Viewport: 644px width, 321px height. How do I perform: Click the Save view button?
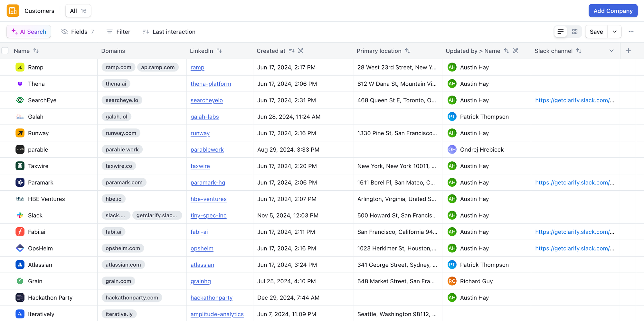[596, 32]
